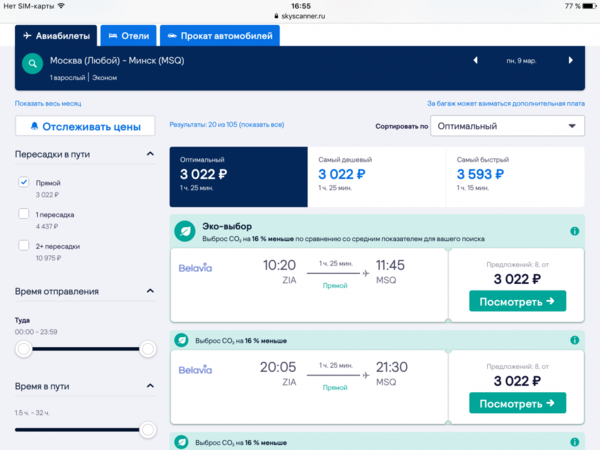Click the Эконом cabin class text
The image size is (600, 450).
[104, 78]
